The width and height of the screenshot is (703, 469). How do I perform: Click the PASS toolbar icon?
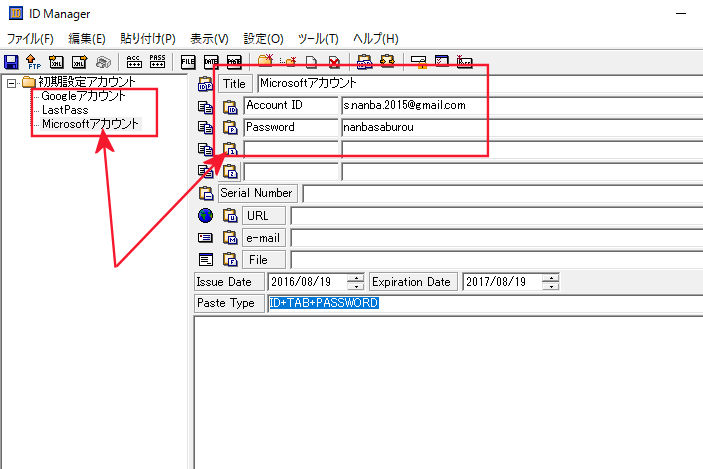(157, 62)
